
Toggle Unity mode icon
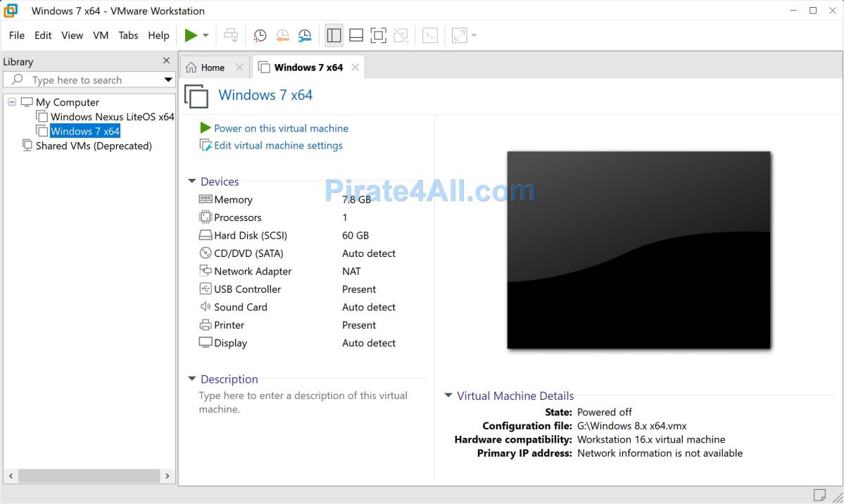pyautogui.click(x=401, y=35)
